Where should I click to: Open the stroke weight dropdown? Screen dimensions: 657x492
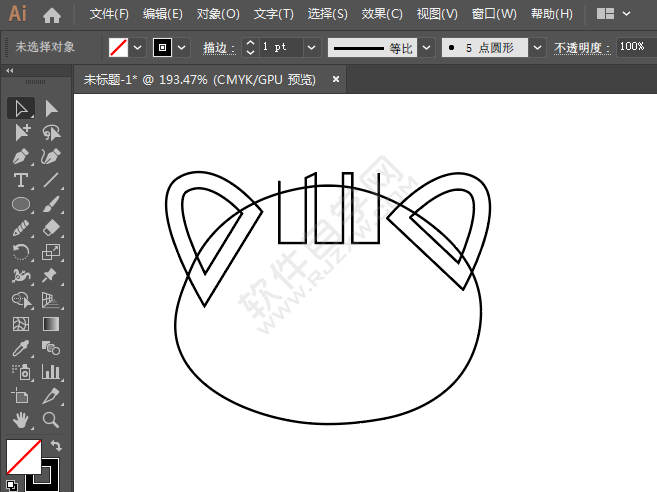pos(311,48)
